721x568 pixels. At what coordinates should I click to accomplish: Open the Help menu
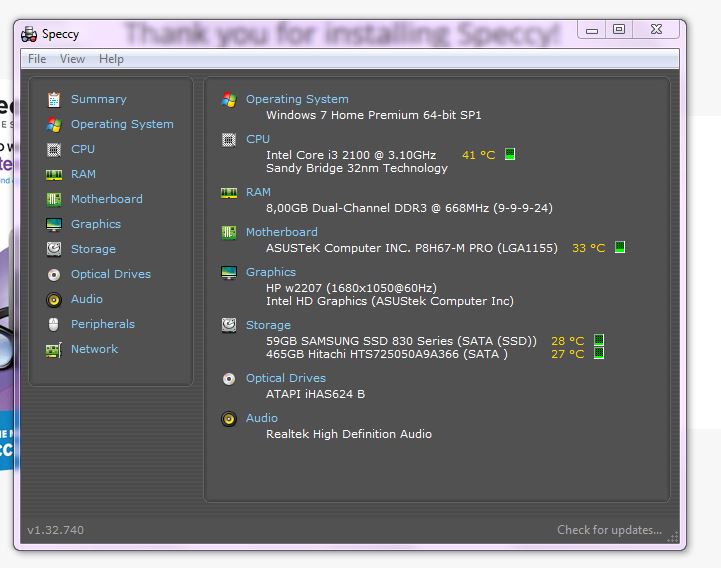point(111,59)
